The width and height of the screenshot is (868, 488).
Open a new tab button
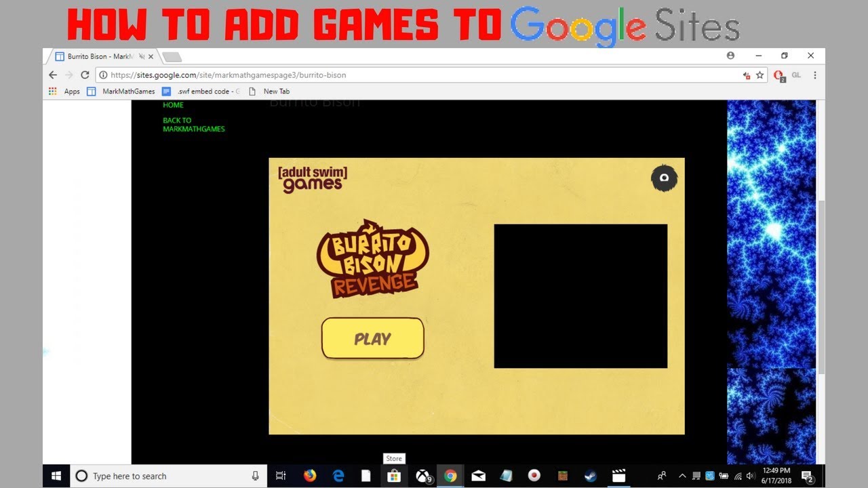click(x=172, y=57)
